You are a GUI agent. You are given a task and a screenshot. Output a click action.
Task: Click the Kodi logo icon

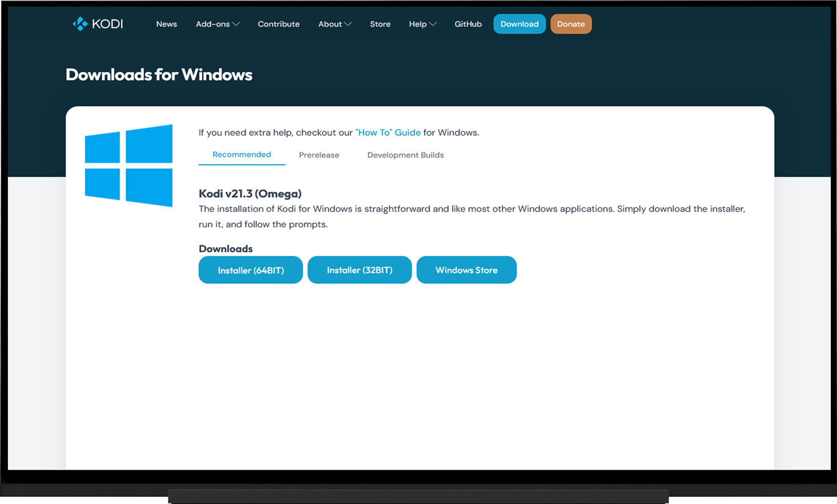click(80, 24)
